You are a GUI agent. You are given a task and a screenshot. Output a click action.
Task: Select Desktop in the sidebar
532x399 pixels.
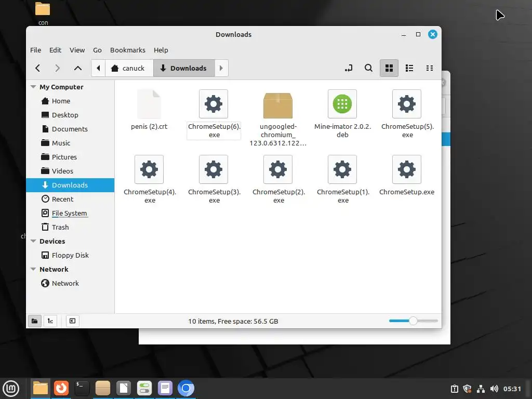tap(70, 115)
